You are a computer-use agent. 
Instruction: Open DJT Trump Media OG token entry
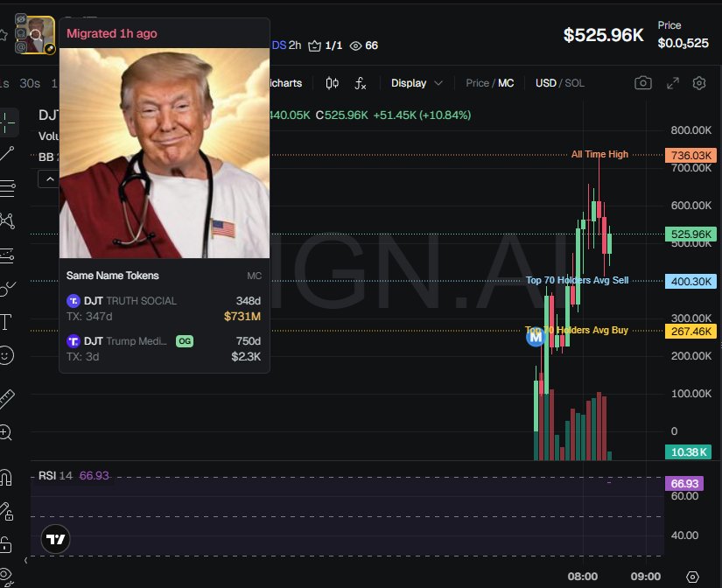[x=164, y=348]
